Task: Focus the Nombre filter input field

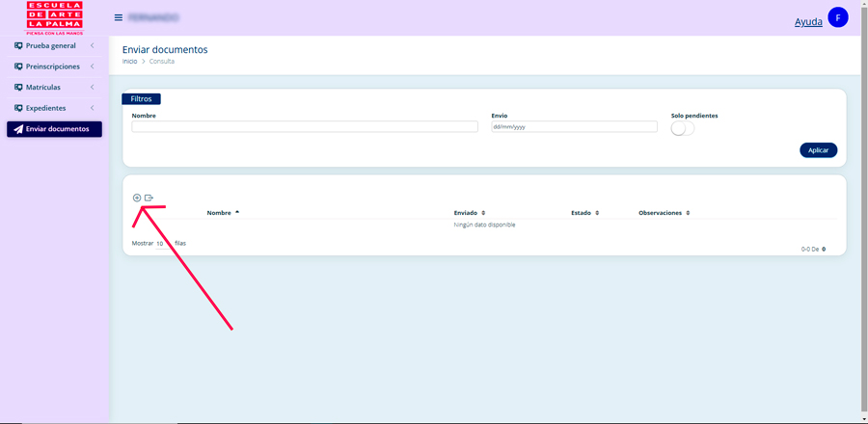Action: [x=305, y=126]
